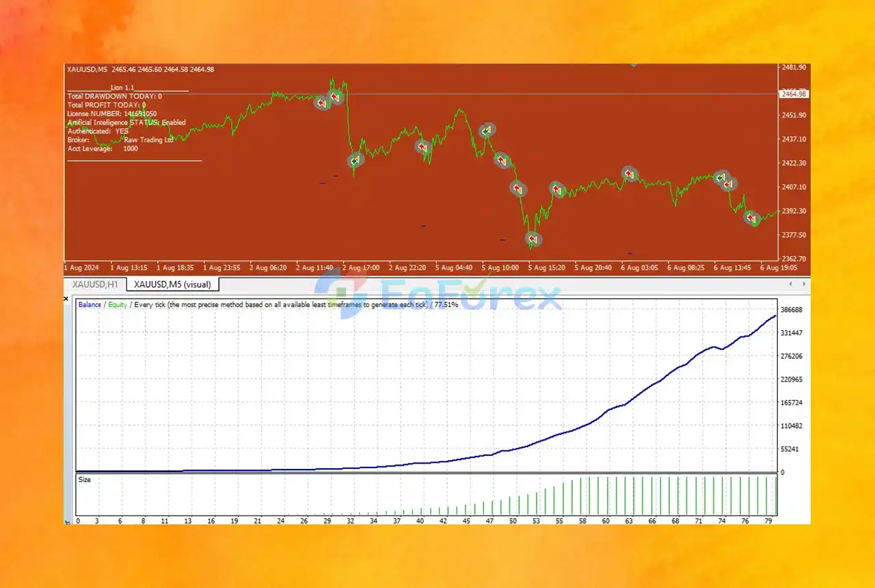
Task: Select the XAUUSD,M5 (visual) tab
Action: (172, 284)
